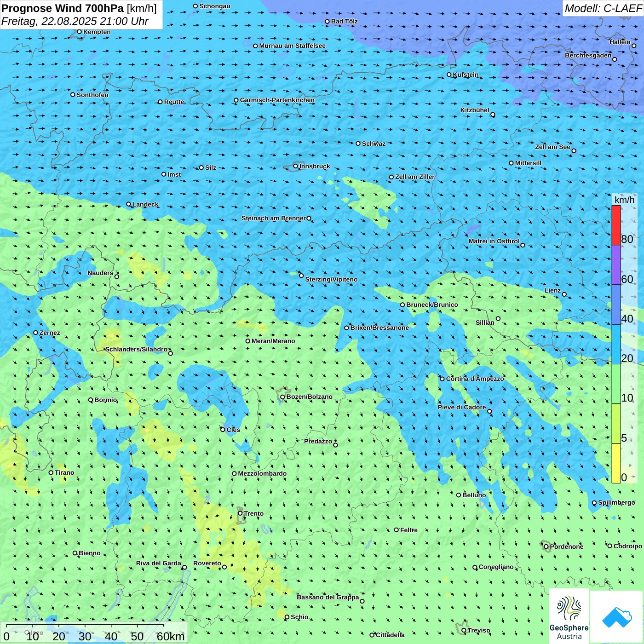The image size is (644, 644).
Task: Click the "Matrei in Osttirol" label
Action: point(494,241)
